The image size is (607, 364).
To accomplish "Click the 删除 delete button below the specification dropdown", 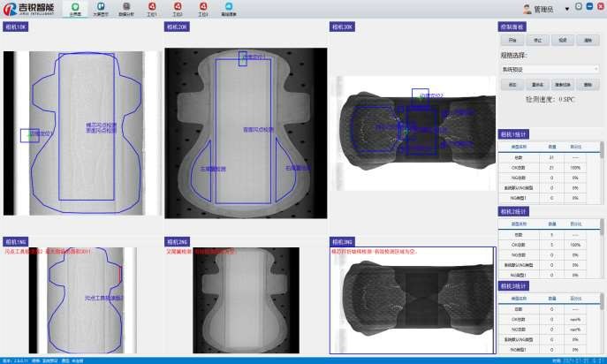I will [588, 85].
